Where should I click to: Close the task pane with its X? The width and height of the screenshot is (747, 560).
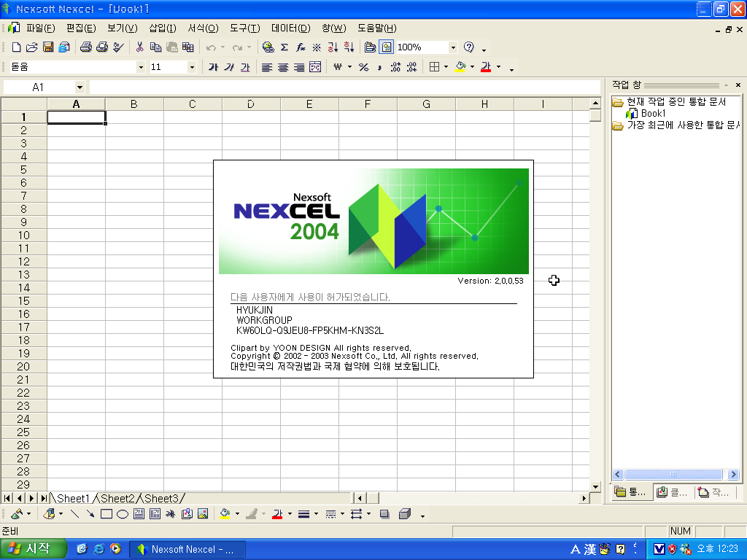(x=738, y=85)
